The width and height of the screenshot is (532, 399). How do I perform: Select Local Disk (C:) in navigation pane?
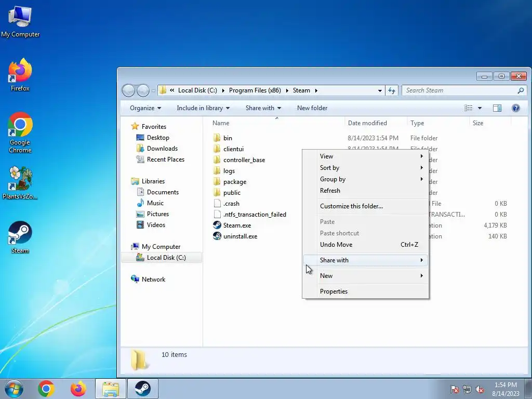point(162,258)
